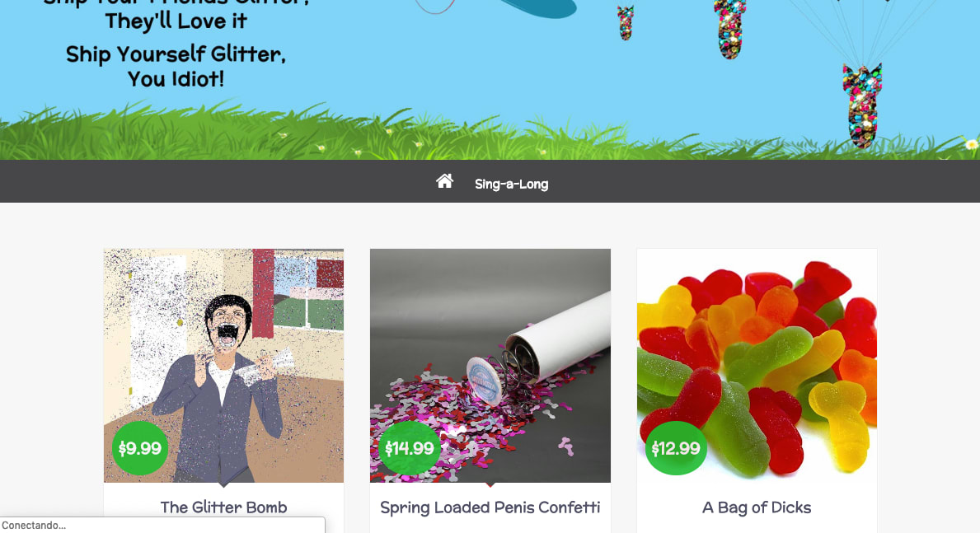980x533 pixels.
Task: Open the gummy candy bag product image
Action: [x=757, y=366]
